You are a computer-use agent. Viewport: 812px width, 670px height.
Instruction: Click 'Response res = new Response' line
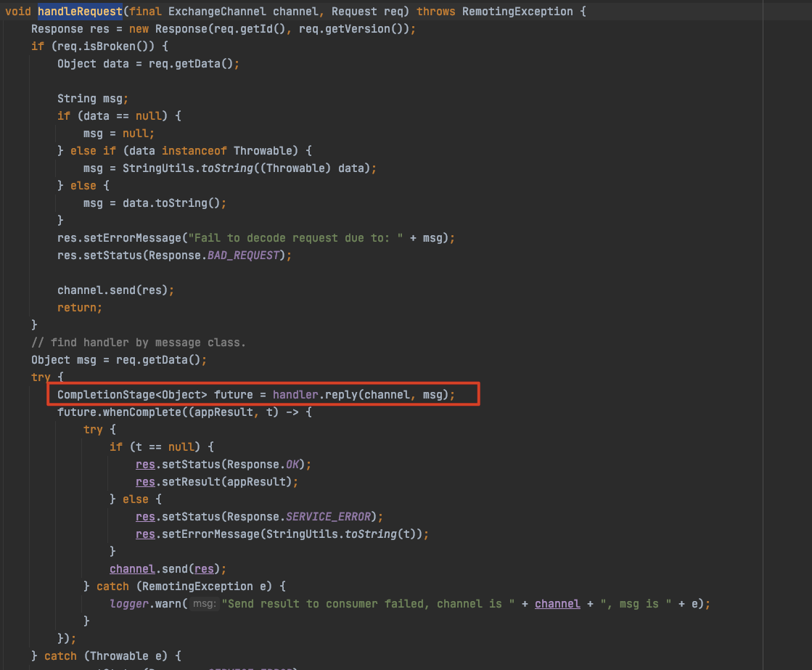point(223,29)
